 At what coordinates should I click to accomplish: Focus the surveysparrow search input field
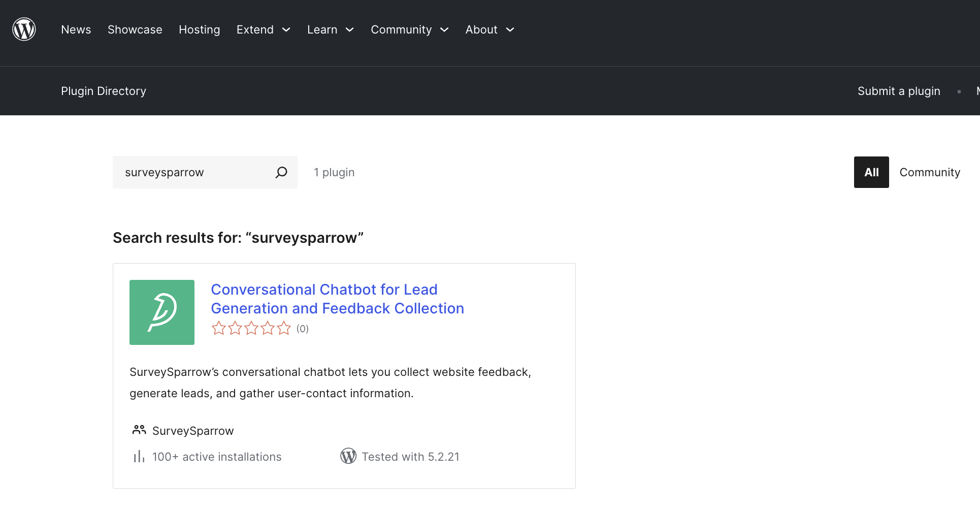193,173
